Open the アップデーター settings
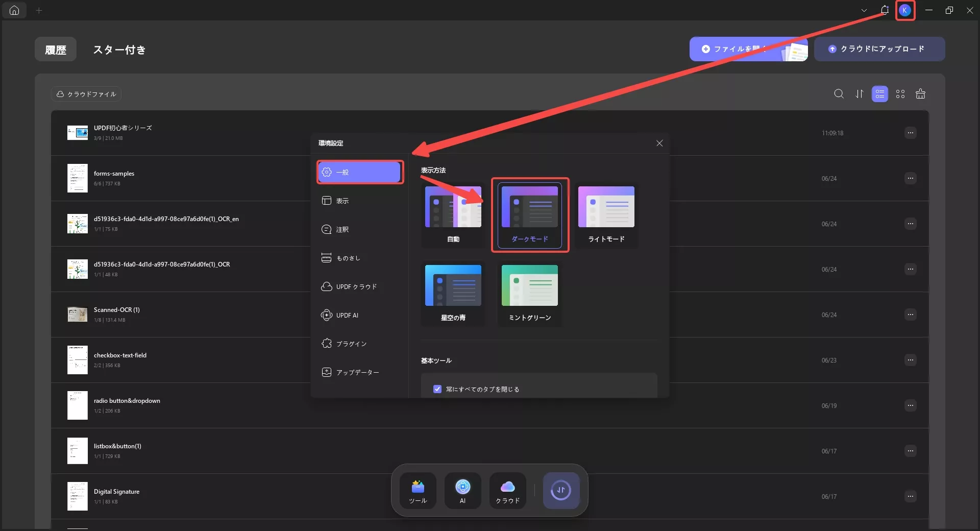The image size is (980, 531). (359, 372)
